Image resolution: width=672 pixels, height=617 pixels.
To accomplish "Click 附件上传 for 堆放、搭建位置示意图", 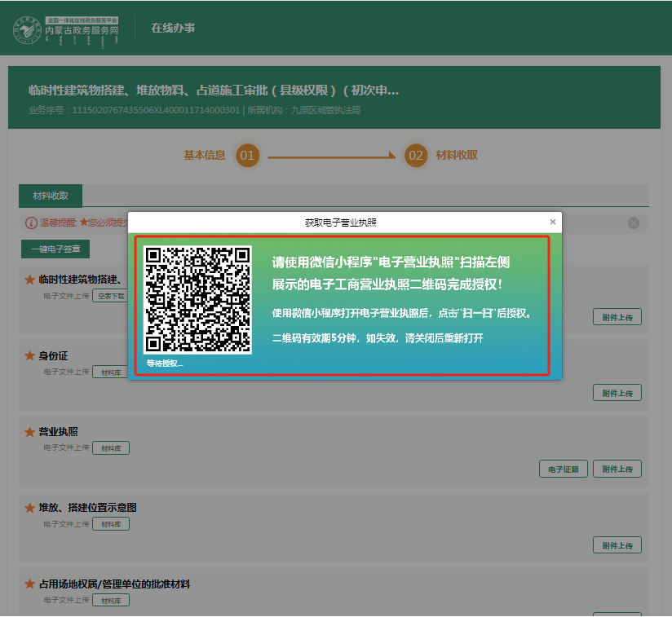I will pos(617,544).
